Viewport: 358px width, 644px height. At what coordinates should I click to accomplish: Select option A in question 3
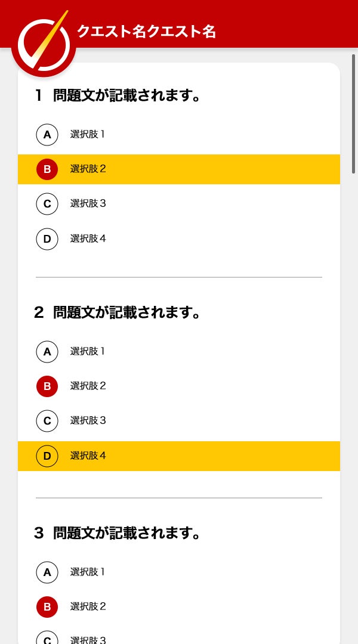coord(47,572)
